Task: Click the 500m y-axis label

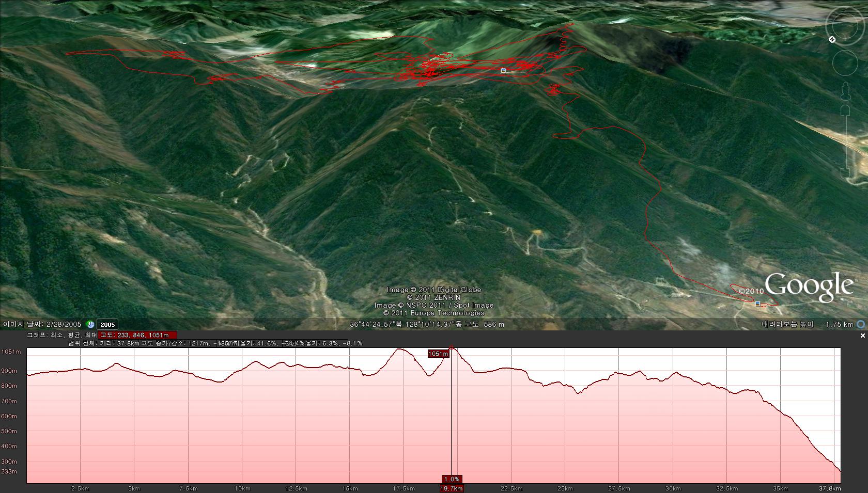Action: (9, 431)
